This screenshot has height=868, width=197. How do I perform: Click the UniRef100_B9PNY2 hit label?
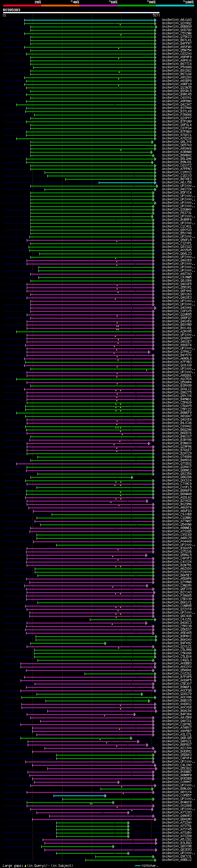click(x=177, y=636)
